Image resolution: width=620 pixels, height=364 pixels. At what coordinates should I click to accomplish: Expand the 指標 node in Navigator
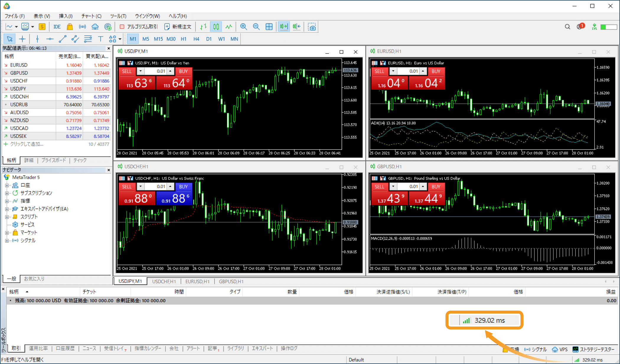point(7,201)
